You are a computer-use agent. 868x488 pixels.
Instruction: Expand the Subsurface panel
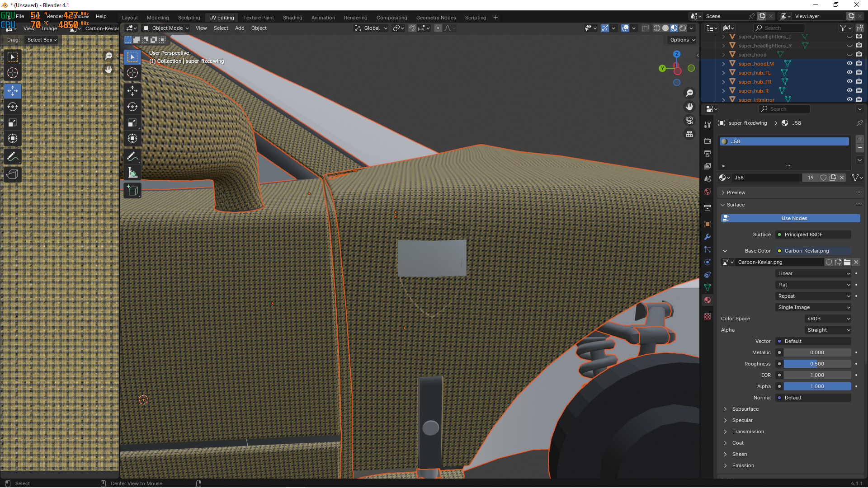coord(745,409)
